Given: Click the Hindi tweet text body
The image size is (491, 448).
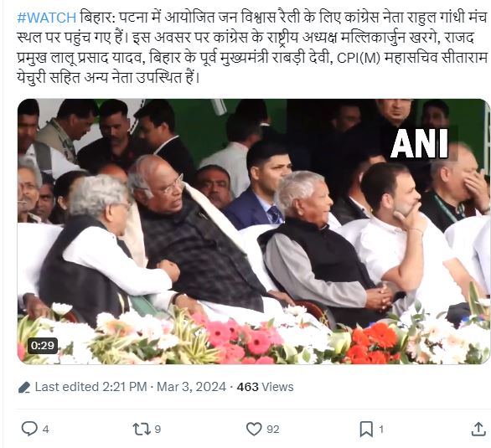Looking at the screenshot, I should point(252,48).
